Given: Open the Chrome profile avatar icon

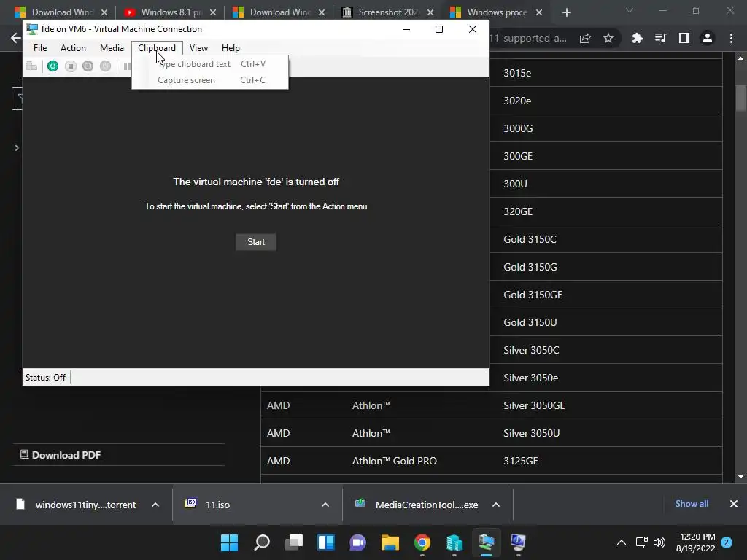Looking at the screenshot, I should click(708, 38).
